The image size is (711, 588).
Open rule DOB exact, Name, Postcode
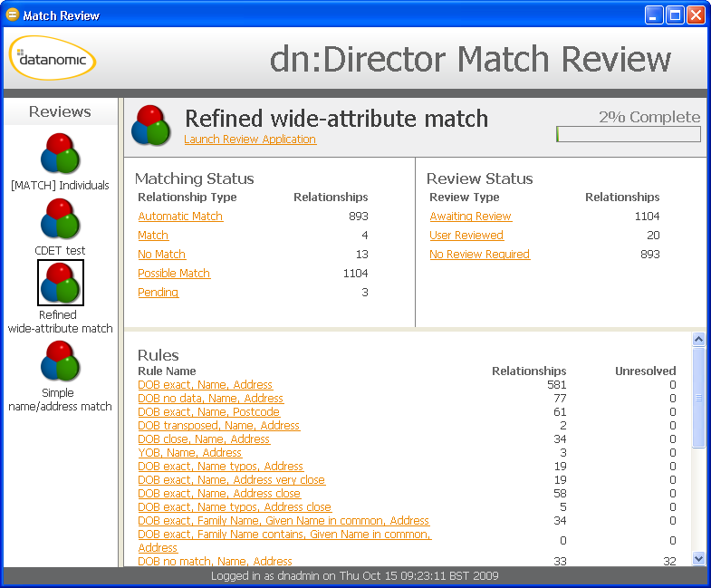coord(208,412)
